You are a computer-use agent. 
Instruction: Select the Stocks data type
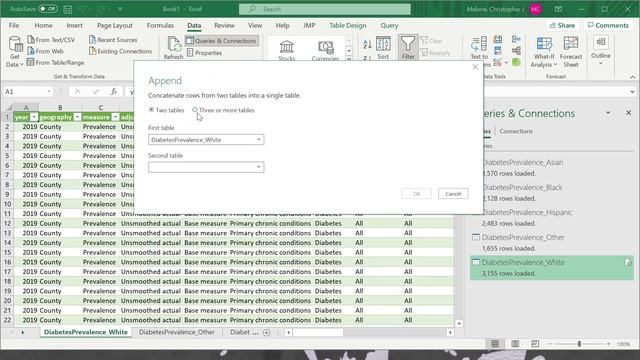click(287, 50)
